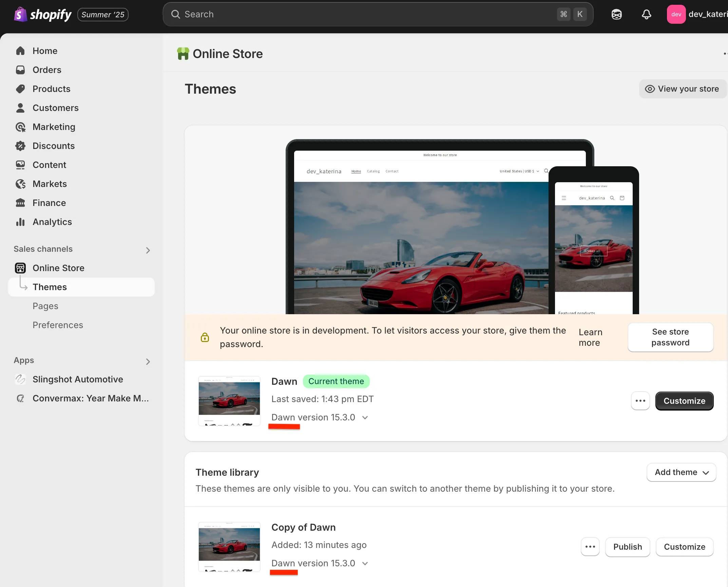
Task: Expand the Sales channels section
Action: tap(148, 250)
